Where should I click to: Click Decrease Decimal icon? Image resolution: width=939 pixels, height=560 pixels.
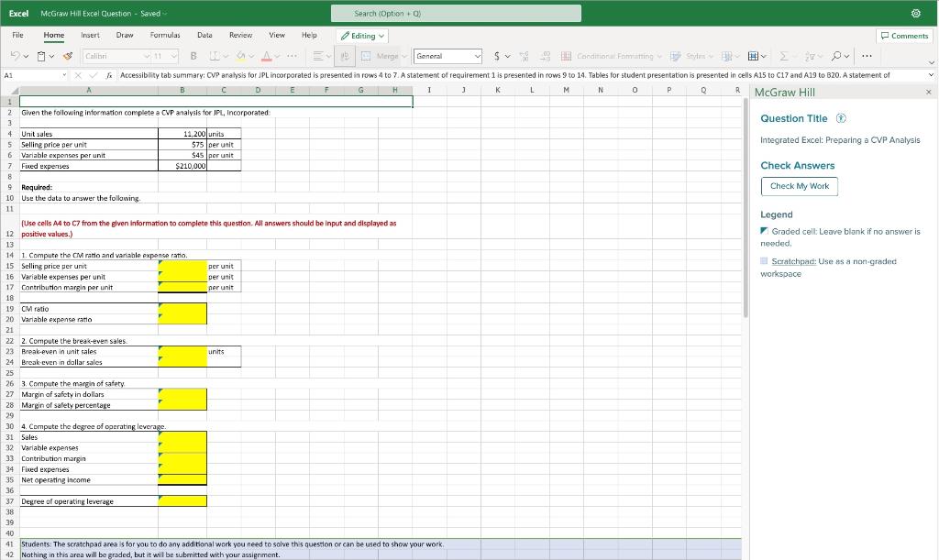(x=545, y=56)
